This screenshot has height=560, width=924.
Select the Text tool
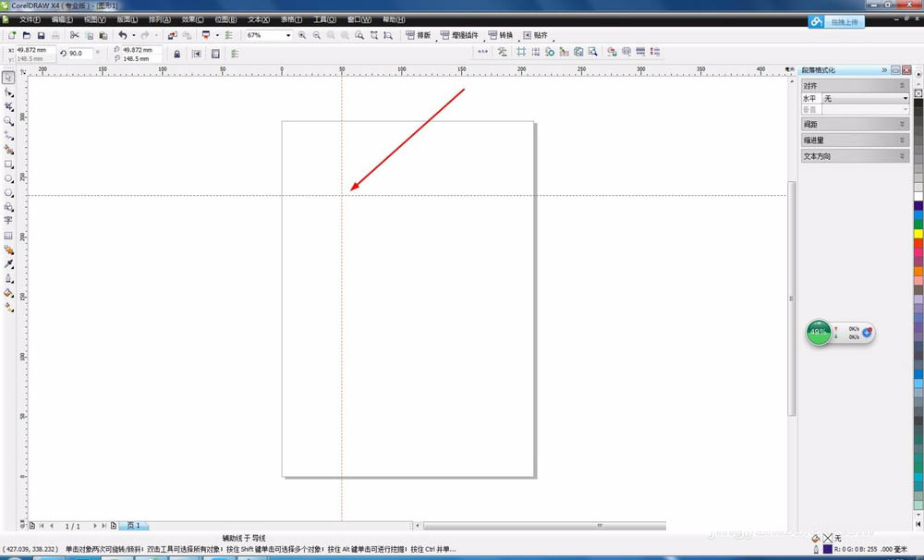tap(8, 221)
